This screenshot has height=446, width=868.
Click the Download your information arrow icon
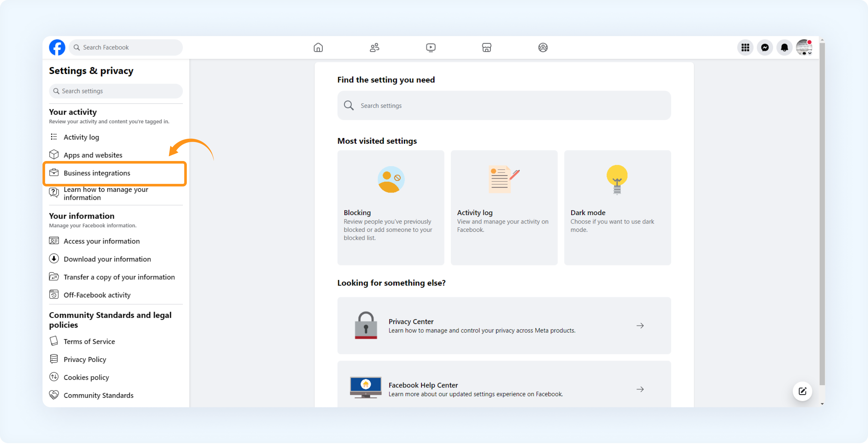(54, 259)
